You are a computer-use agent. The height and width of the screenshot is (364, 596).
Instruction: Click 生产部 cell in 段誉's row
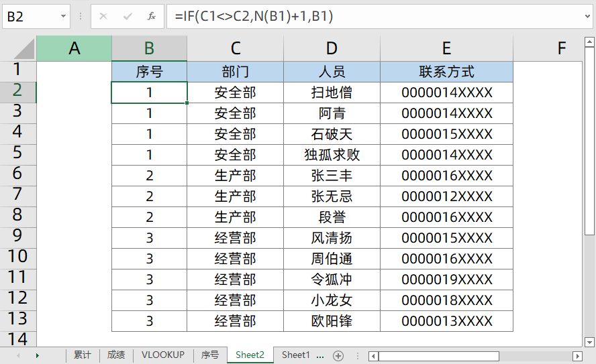coord(236,217)
